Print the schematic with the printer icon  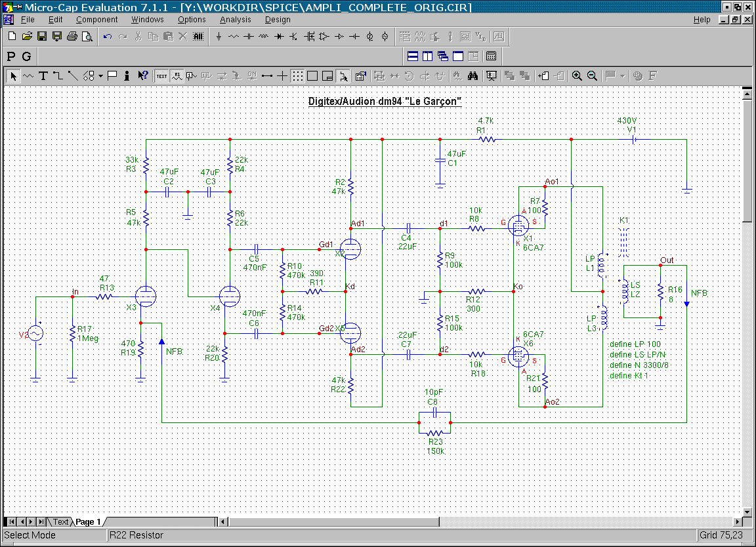(72, 36)
